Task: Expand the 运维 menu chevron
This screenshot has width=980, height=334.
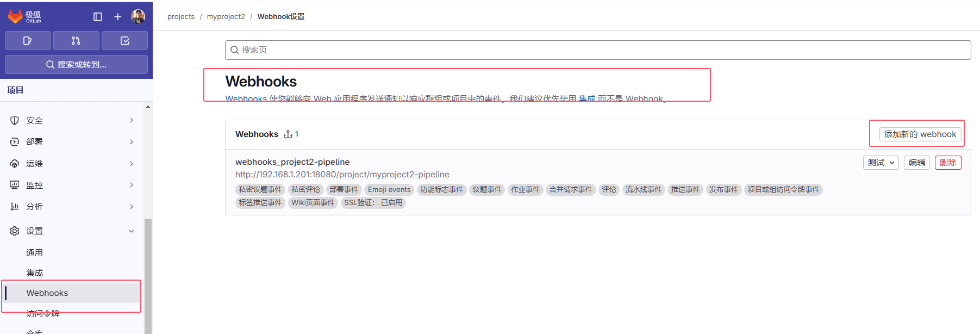Action: point(132,164)
